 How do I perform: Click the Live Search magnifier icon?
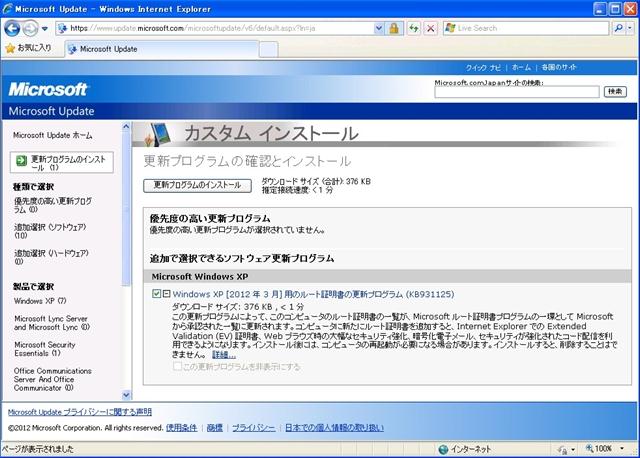pyautogui.click(x=619, y=28)
